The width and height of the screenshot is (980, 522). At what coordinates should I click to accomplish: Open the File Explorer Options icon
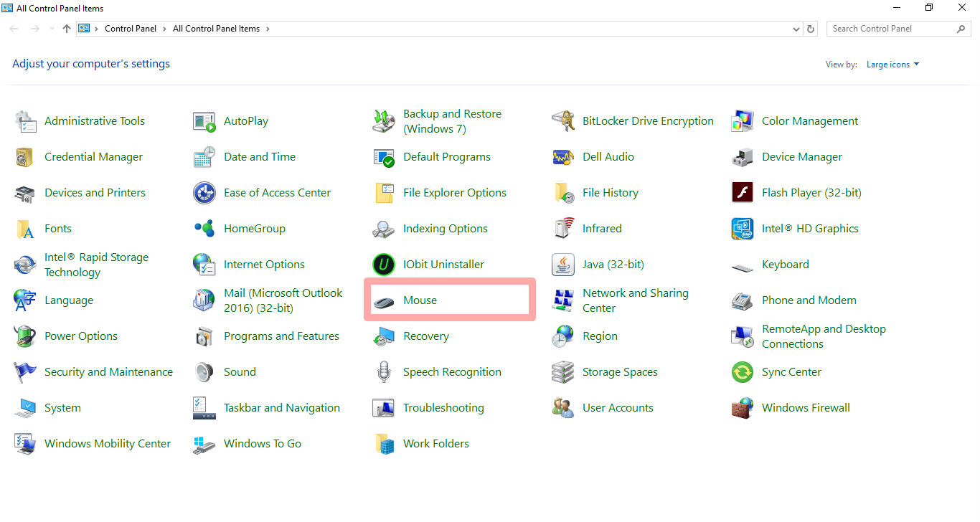coord(384,193)
